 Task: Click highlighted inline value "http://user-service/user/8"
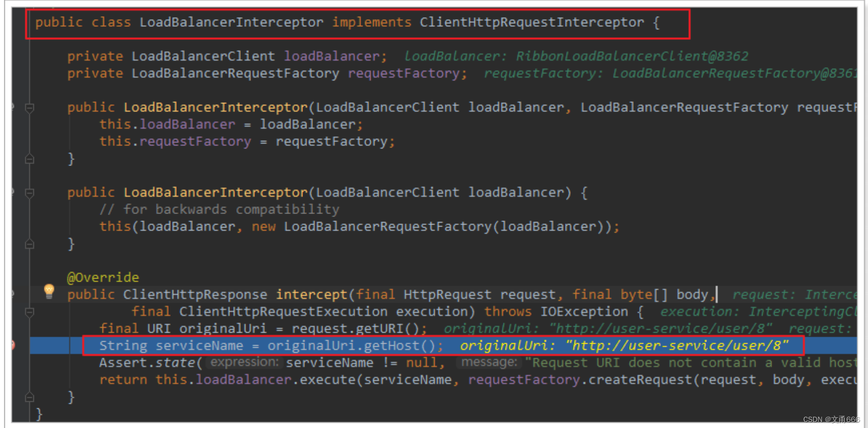click(677, 346)
